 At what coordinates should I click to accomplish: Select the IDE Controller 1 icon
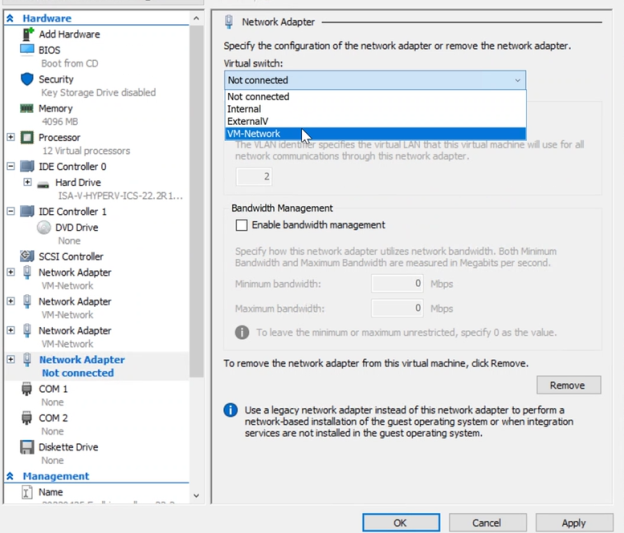[x=27, y=211]
